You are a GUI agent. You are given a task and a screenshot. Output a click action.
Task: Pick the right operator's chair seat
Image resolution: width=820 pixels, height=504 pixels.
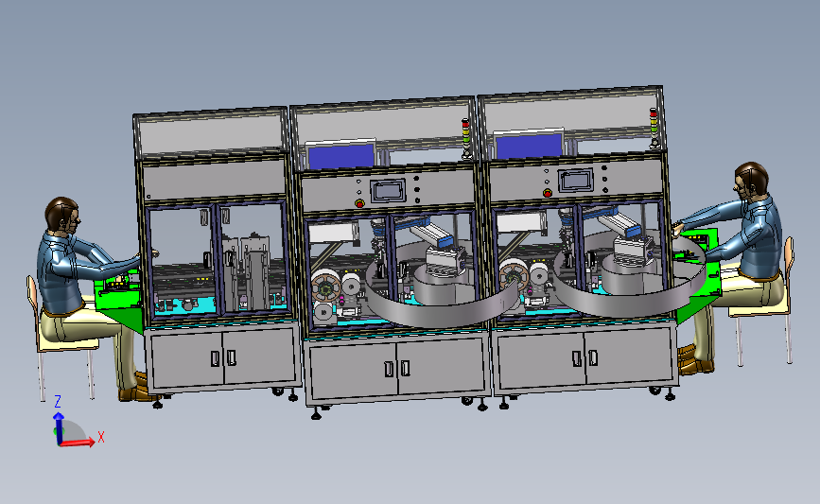759,310
